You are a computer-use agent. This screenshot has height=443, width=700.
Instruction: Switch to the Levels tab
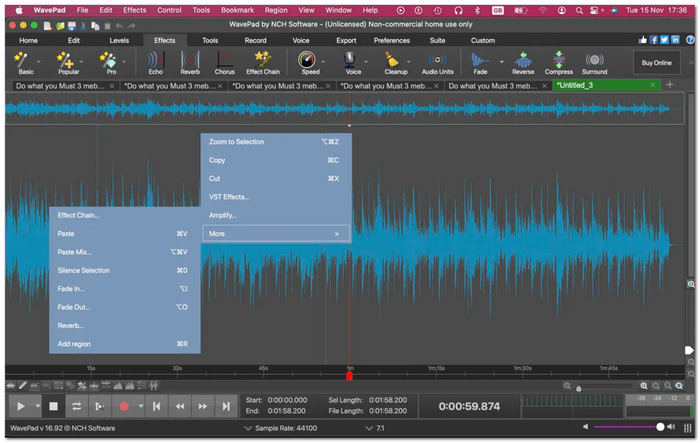click(x=119, y=41)
